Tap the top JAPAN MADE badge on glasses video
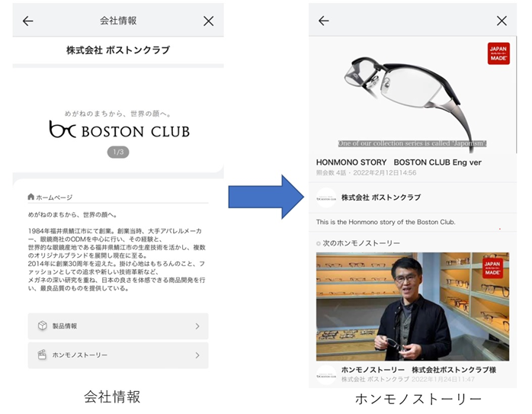Screen dimensions: 532x414 [498, 53]
